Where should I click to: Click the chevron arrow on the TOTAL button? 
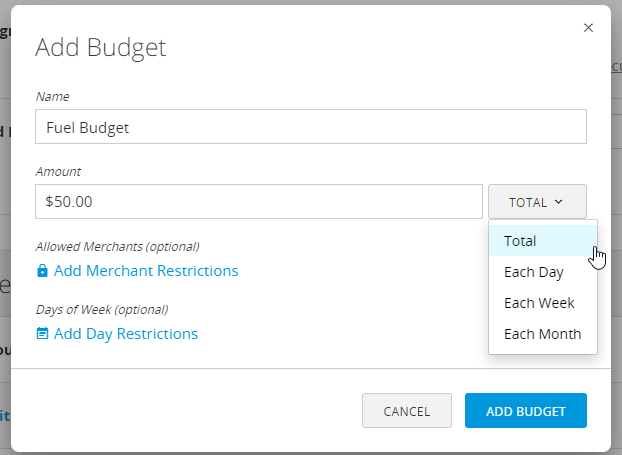(558, 202)
